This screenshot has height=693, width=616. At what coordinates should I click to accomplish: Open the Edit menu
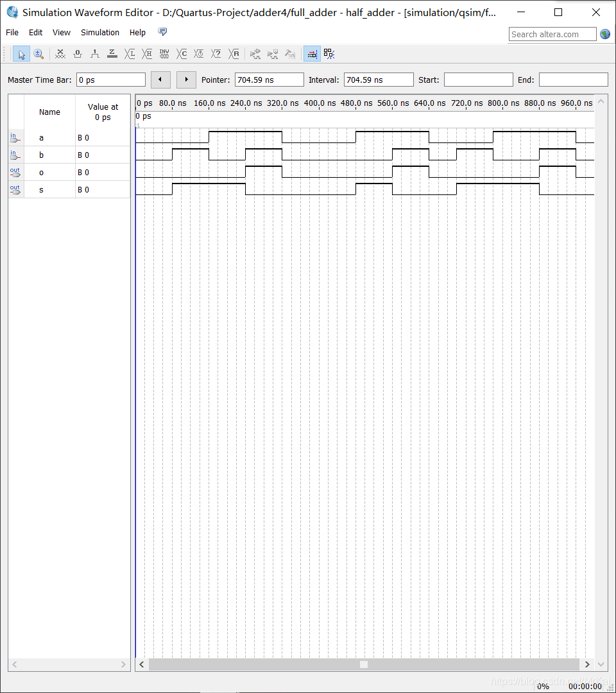pyautogui.click(x=35, y=32)
